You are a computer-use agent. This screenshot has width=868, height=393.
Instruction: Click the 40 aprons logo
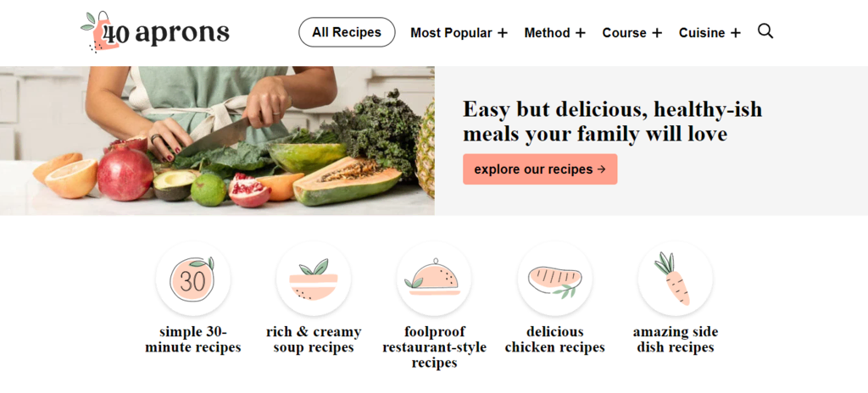pyautogui.click(x=155, y=32)
